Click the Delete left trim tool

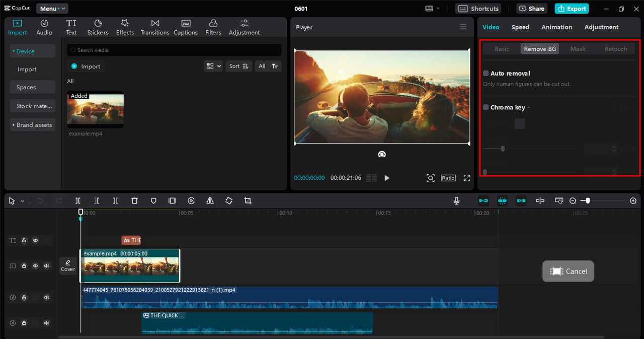[97, 200]
